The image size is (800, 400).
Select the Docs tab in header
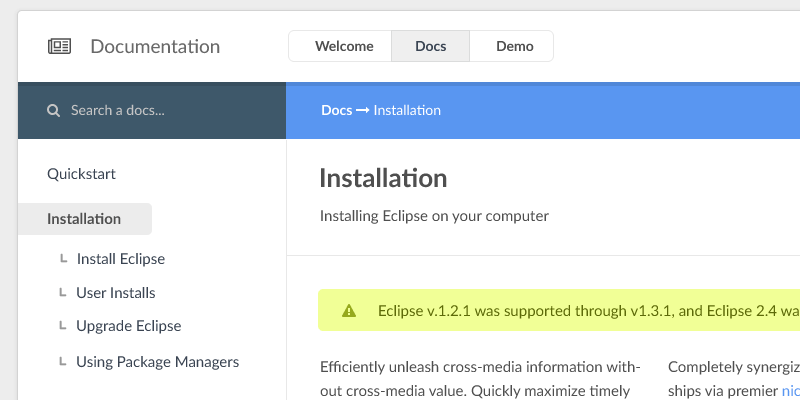(x=430, y=46)
